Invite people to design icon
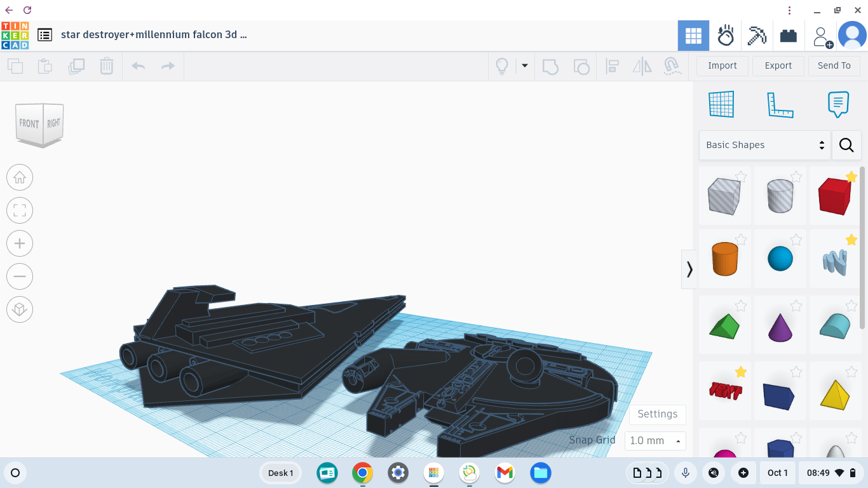The height and width of the screenshot is (488, 868). point(823,37)
